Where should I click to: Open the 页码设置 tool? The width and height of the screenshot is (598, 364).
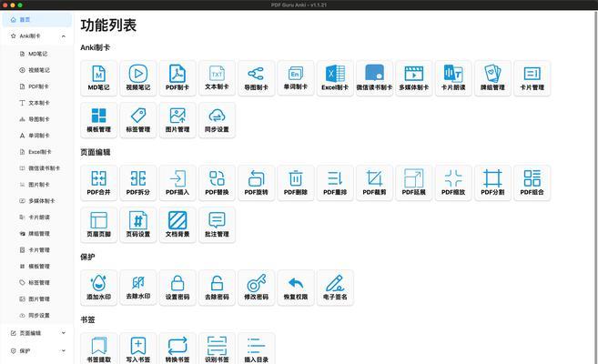tap(138, 225)
